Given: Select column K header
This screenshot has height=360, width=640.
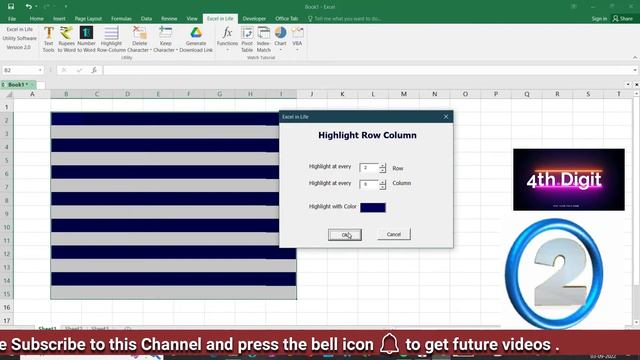Looking at the screenshot, I should point(342,94).
